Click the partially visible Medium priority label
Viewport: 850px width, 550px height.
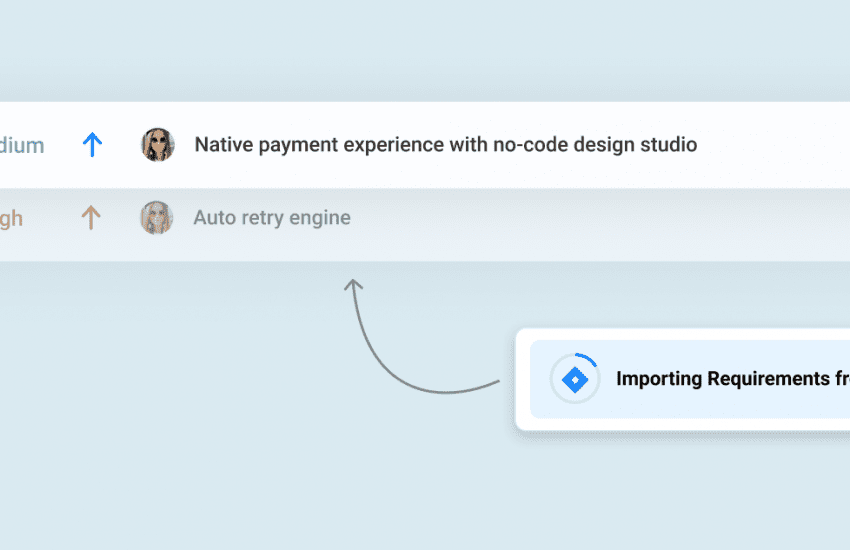point(22,145)
